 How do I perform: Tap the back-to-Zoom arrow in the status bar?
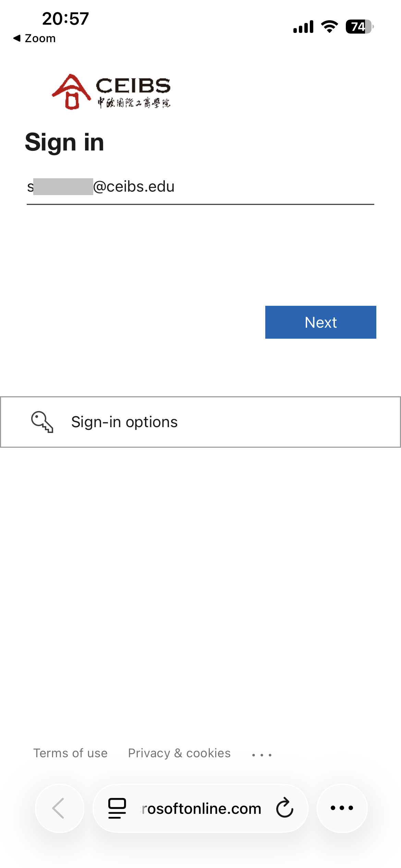(x=17, y=38)
